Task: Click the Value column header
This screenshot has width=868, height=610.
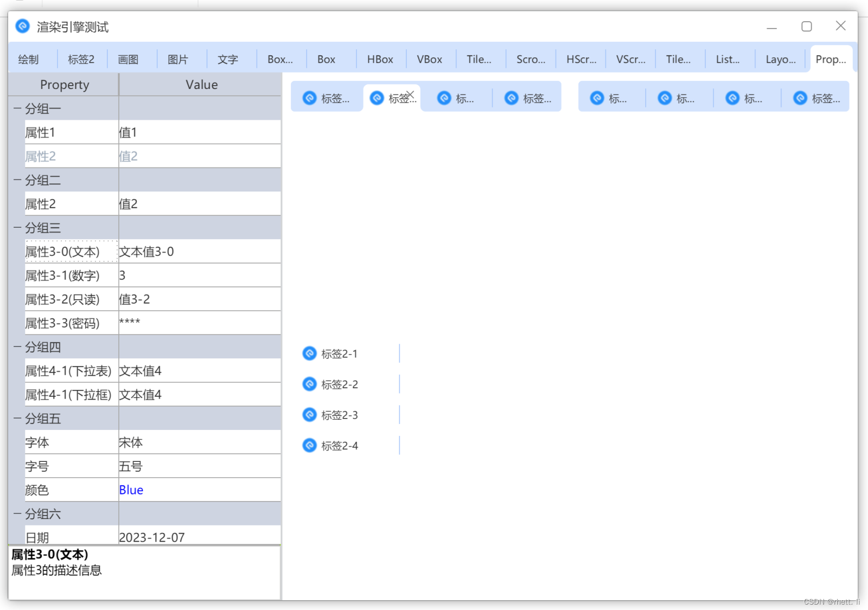Action: (200, 85)
